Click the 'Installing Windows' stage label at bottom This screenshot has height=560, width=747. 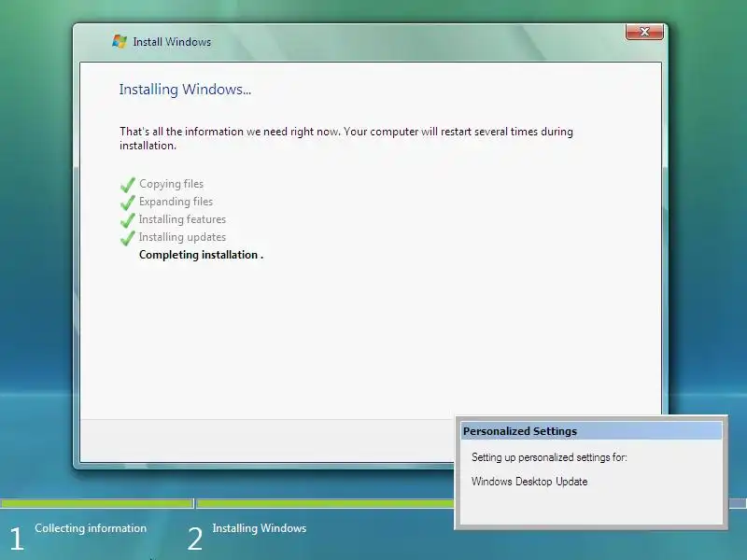point(260,528)
